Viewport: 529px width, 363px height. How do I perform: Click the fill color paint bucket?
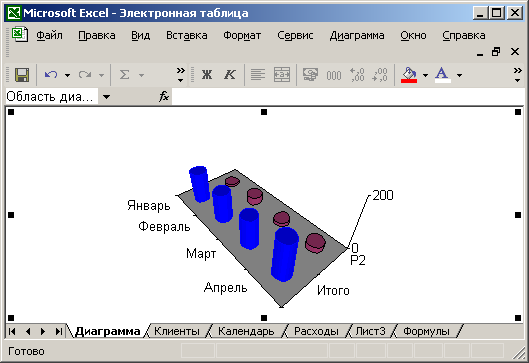[409, 75]
